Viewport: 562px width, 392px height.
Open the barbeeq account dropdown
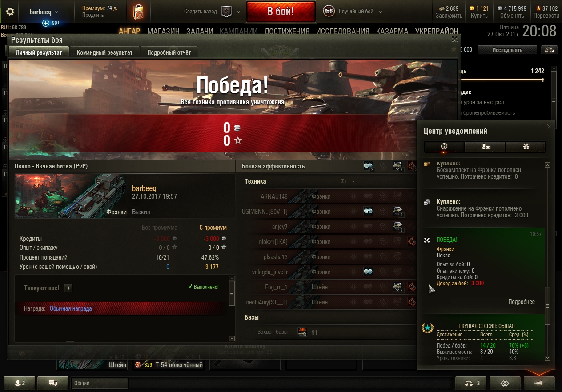point(44,12)
